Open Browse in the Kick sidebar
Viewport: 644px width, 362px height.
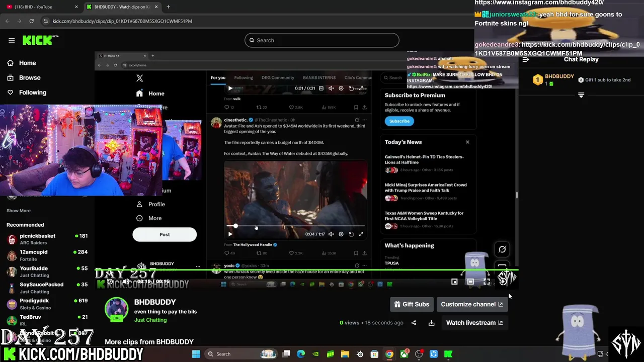tap(23, 77)
